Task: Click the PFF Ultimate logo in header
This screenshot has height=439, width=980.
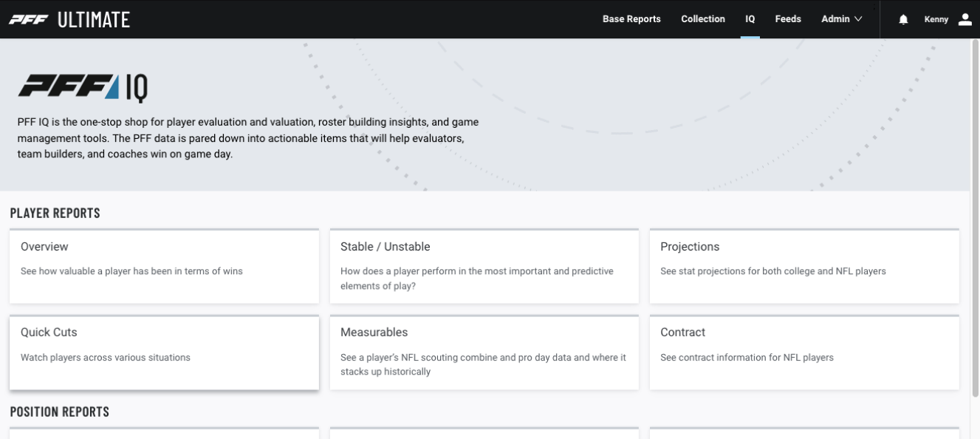Action: [69, 19]
